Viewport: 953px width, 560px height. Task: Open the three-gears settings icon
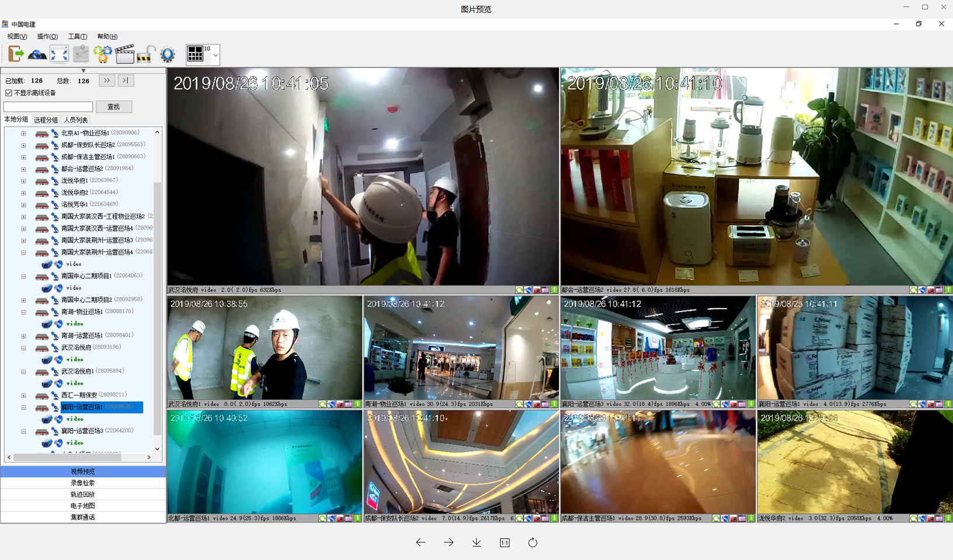tap(103, 54)
